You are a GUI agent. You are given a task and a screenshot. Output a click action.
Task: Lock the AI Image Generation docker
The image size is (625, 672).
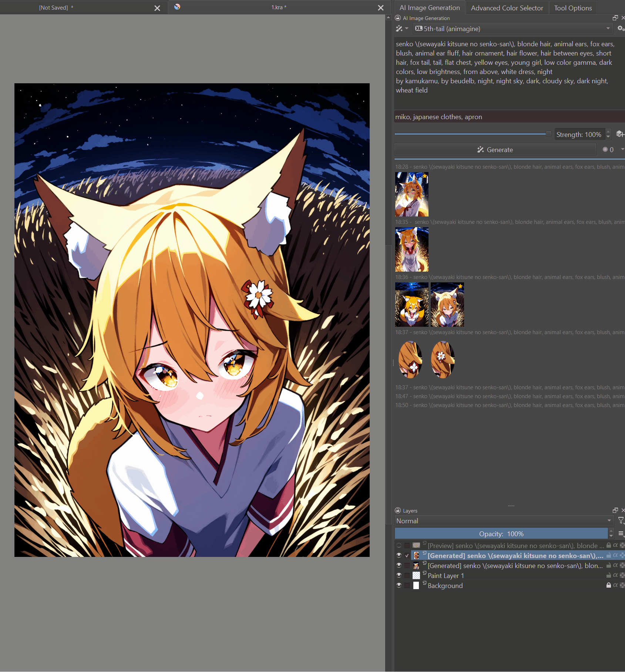pos(398,18)
